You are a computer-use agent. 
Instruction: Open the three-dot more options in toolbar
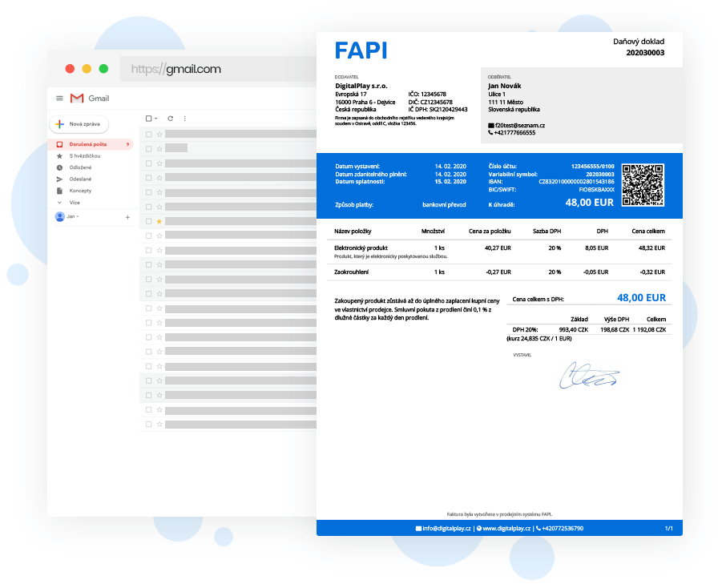(185, 119)
